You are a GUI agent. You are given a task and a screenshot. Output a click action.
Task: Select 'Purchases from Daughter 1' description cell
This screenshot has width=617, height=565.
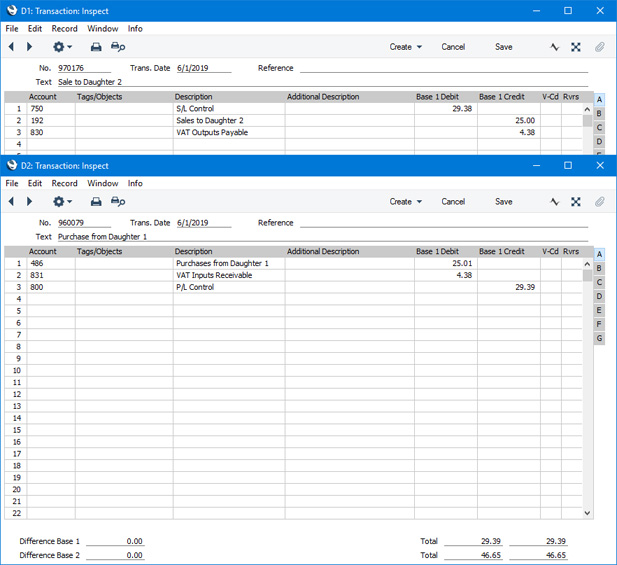tap(229, 263)
